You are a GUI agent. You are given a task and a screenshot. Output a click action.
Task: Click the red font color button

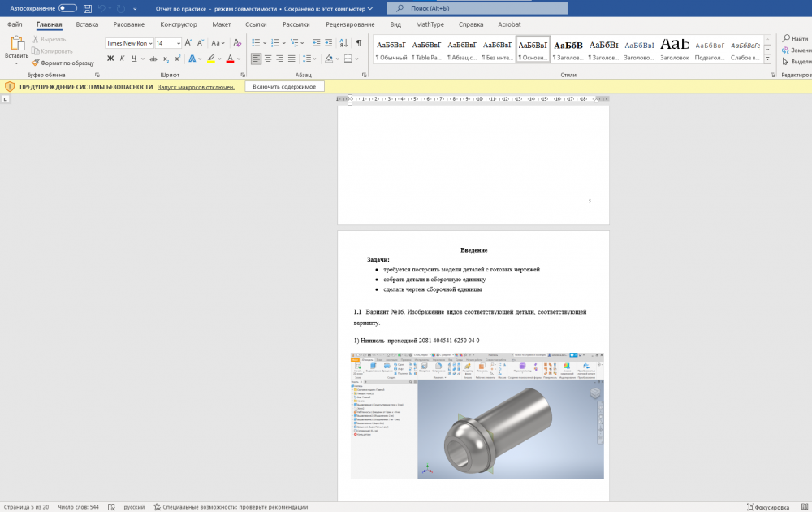click(229, 59)
